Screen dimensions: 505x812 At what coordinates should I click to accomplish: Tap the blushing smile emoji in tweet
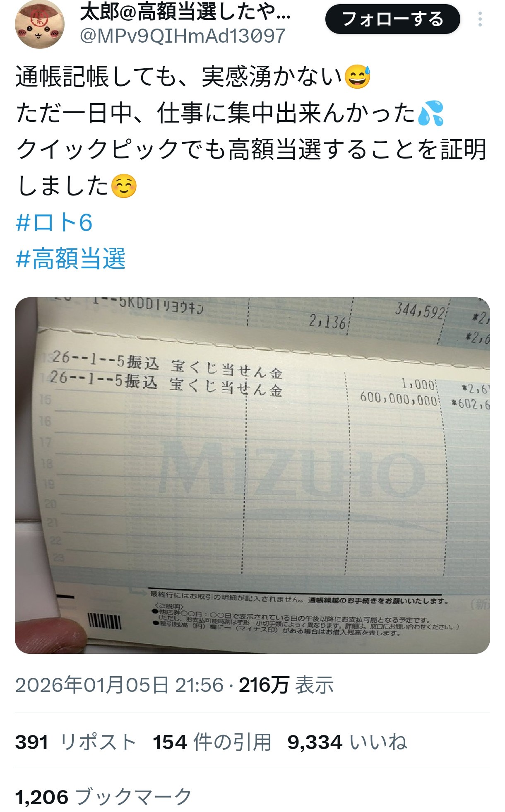click(x=124, y=186)
